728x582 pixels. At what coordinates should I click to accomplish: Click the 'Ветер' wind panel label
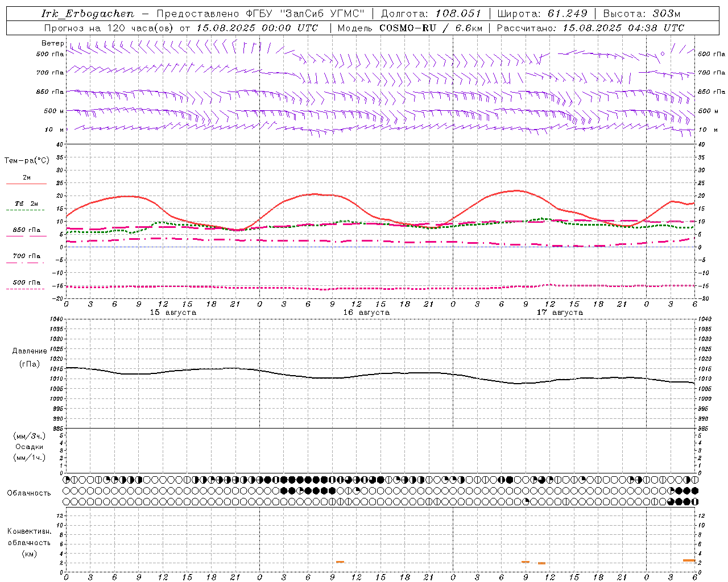click(x=52, y=43)
